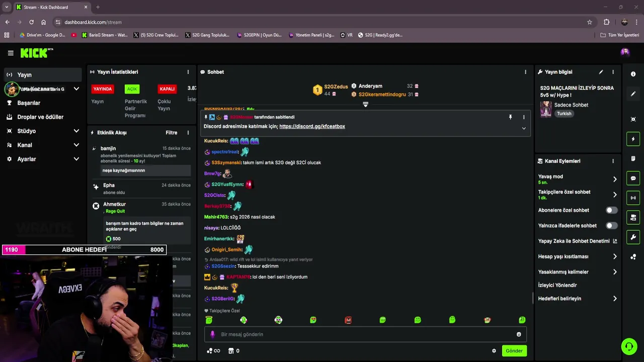Bookmark this page with the star icon
Screen dimensions: 644x362
click(590, 22)
